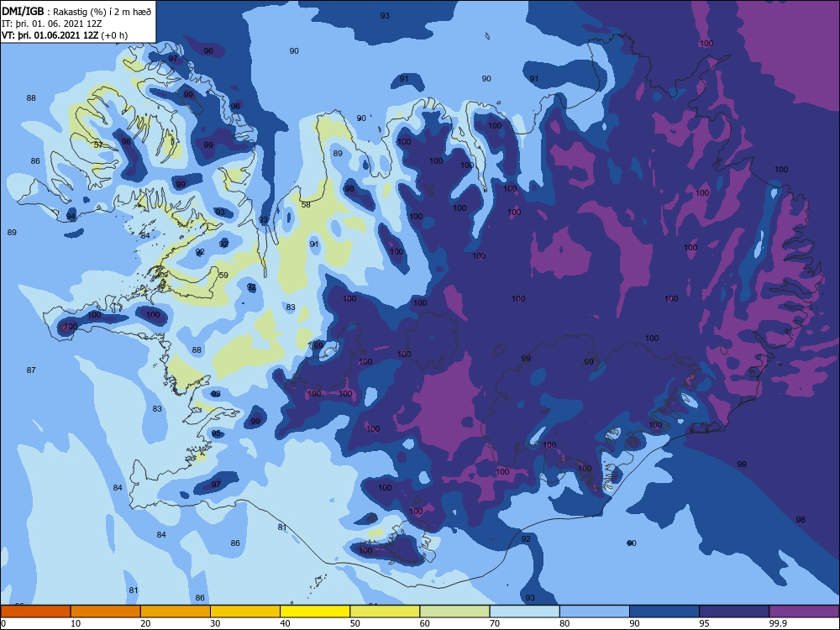Select the orange 10–20 legend color block
This screenshot has width=840, height=630.
(x=106, y=612)
